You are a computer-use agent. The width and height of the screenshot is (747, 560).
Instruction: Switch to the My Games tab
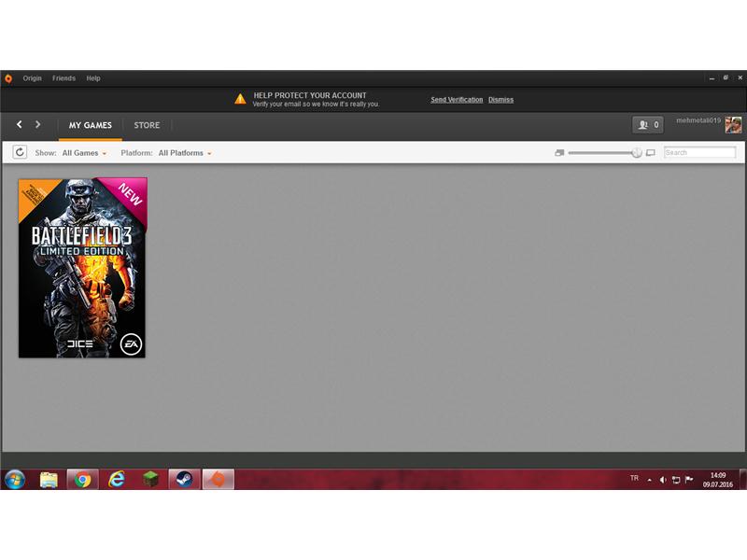(90, 125)
